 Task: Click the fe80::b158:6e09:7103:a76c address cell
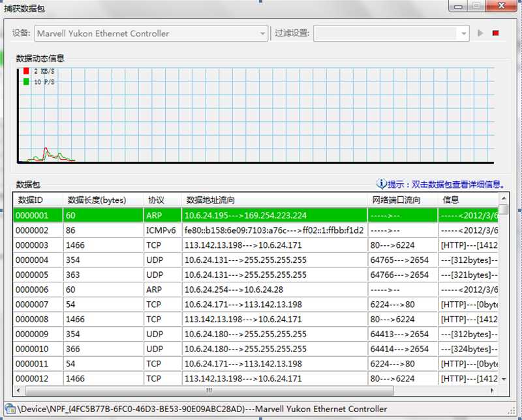coord(274,230)
